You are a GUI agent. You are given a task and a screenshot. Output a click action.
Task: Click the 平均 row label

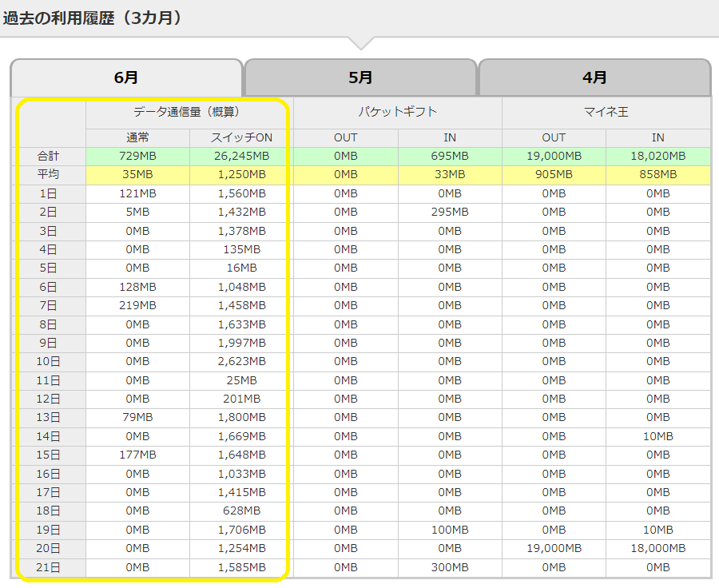pyautogui.click(x=48, y=175)
